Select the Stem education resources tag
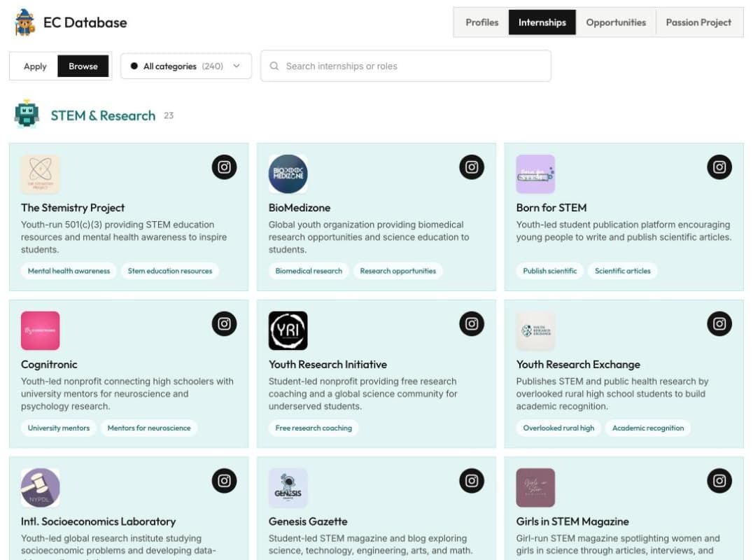The image size is (753, 560). tap(169, 271)
